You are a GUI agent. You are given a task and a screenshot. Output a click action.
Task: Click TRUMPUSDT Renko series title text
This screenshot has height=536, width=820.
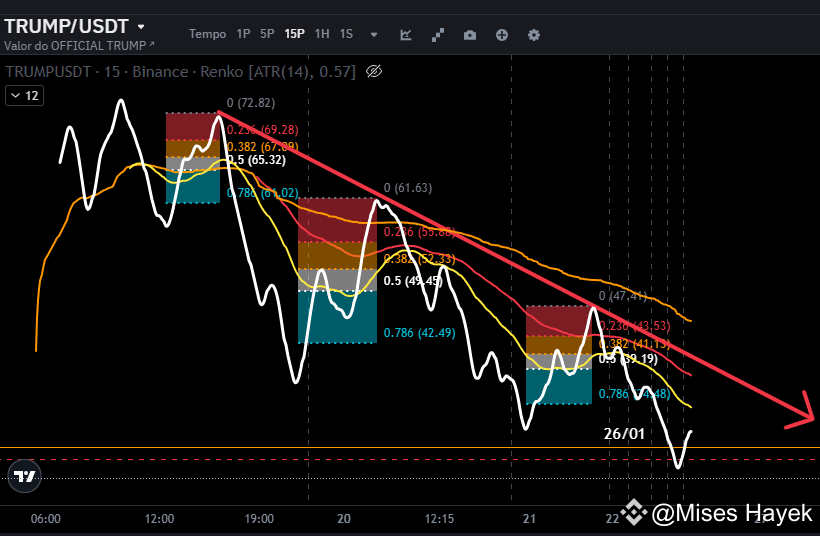[x=180, y=72]
